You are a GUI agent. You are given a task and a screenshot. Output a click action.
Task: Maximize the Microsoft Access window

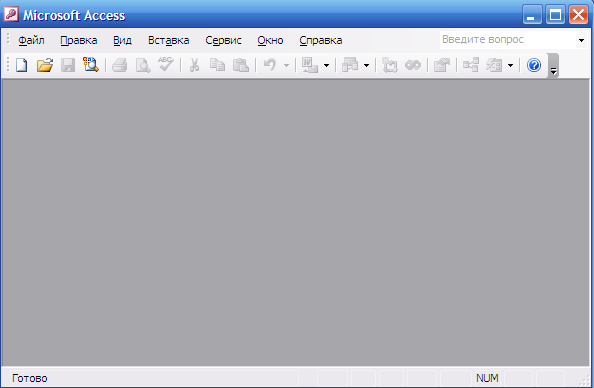coord(555,15)
